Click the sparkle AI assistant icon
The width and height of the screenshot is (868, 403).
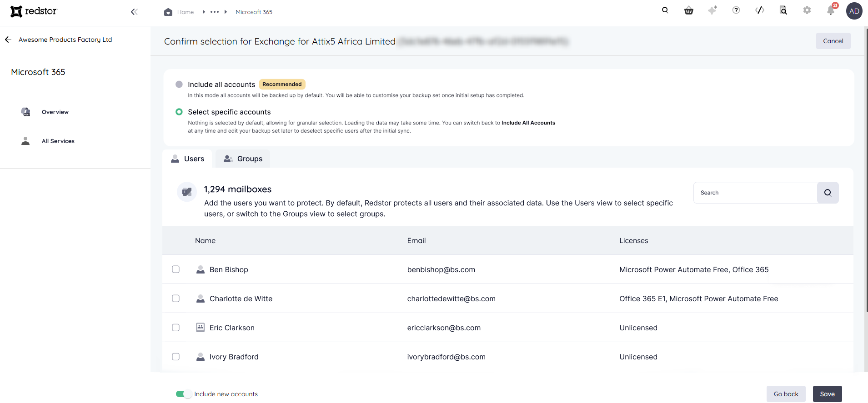click(712, 10)
